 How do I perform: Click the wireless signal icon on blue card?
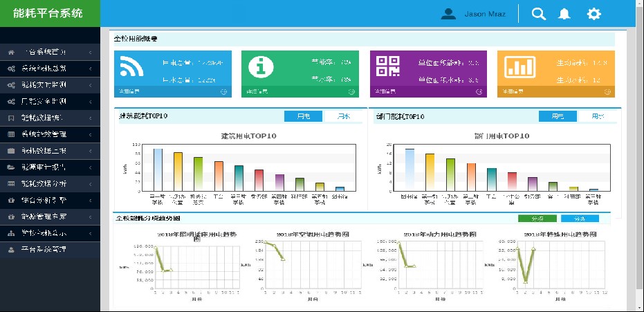click(130, 67)
